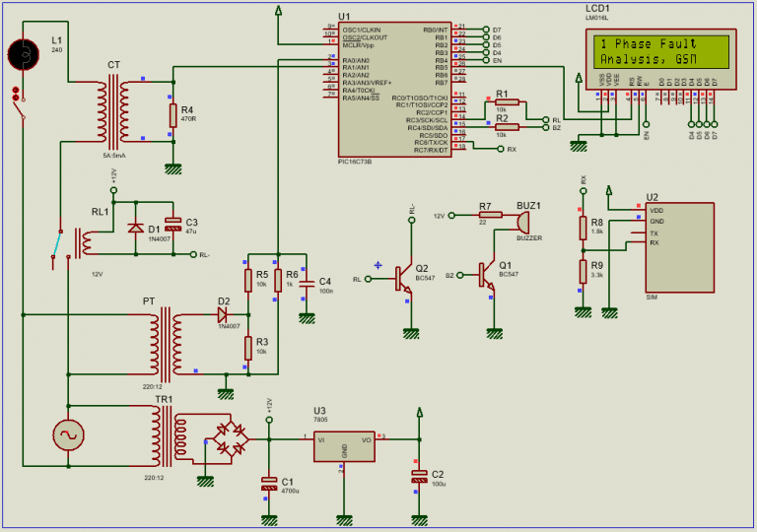Click the CT current transformer symbol

point(112,111)
